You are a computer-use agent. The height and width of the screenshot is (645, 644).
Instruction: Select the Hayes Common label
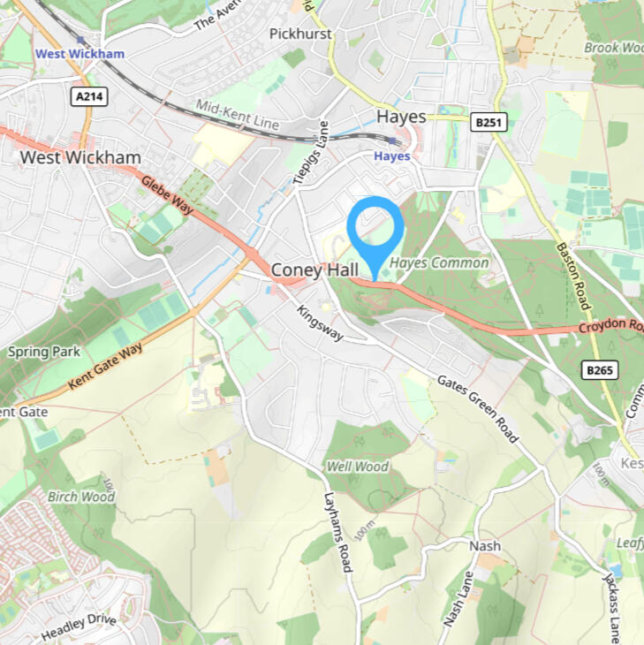pos(439,262)
